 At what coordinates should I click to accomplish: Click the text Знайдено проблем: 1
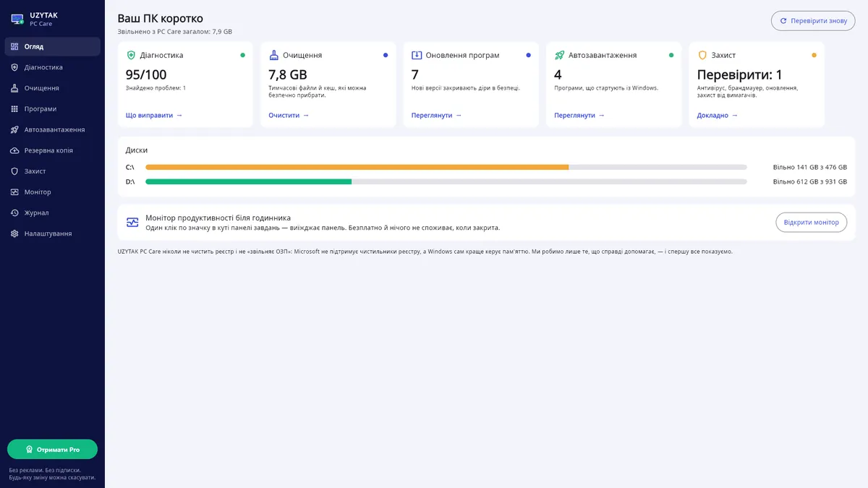pos(156,88)
